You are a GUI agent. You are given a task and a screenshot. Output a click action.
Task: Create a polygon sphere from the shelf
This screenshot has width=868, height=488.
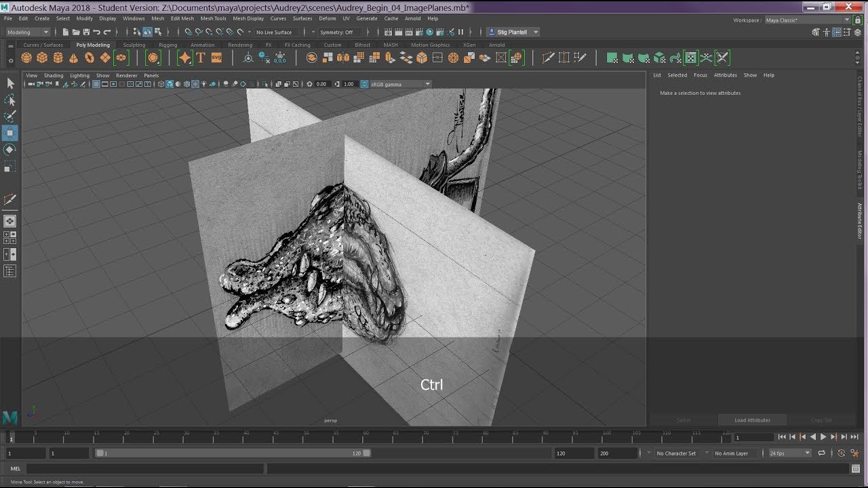[26, 58]
